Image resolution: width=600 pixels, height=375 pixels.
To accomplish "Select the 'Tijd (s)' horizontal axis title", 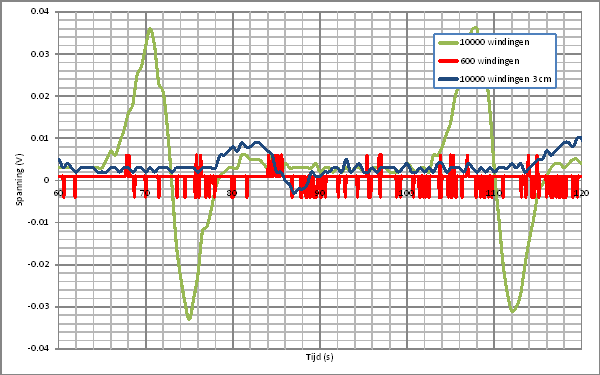I will point(320,357).
